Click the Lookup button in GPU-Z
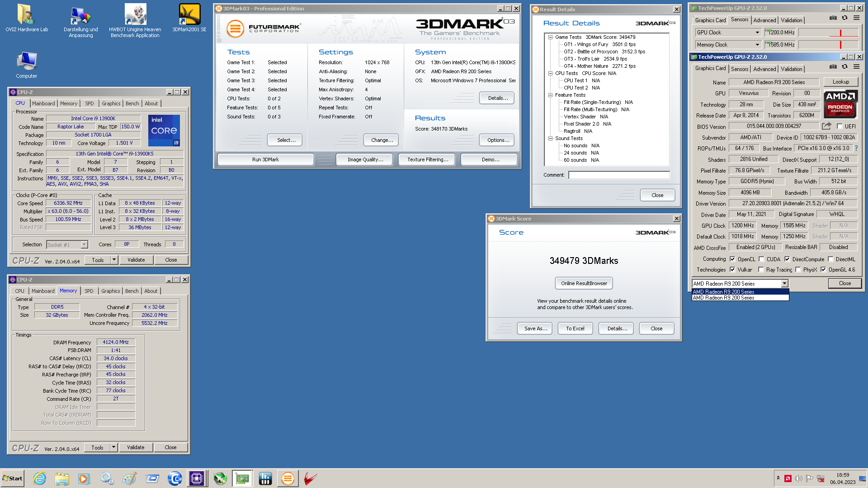 [x=841, y=82]
